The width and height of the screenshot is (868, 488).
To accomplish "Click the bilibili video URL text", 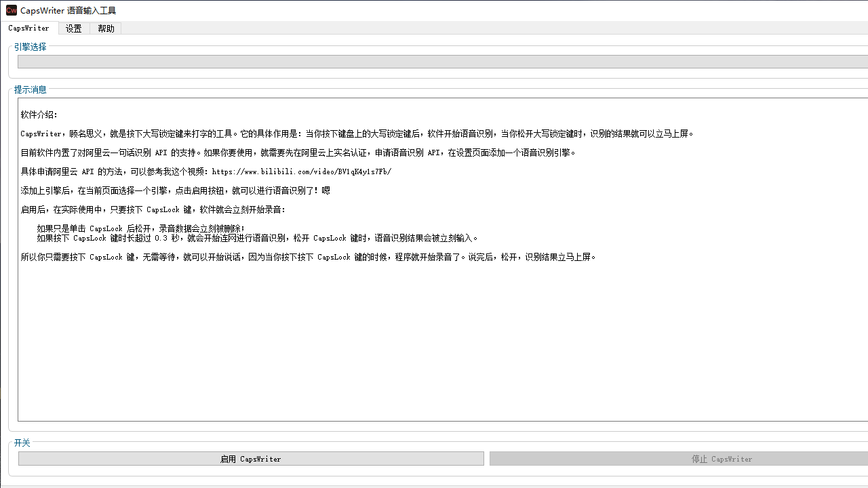I will pos(301,171).
